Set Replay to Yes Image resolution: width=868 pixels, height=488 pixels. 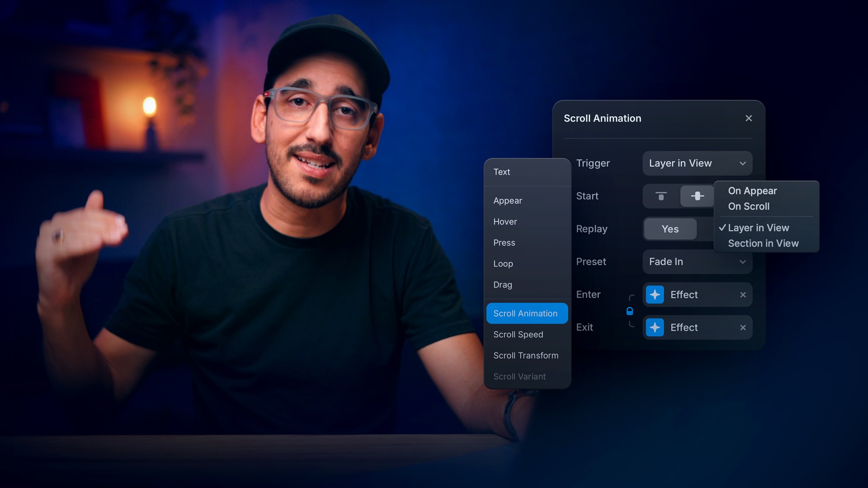pyautogui.click(x=670, y=229)
